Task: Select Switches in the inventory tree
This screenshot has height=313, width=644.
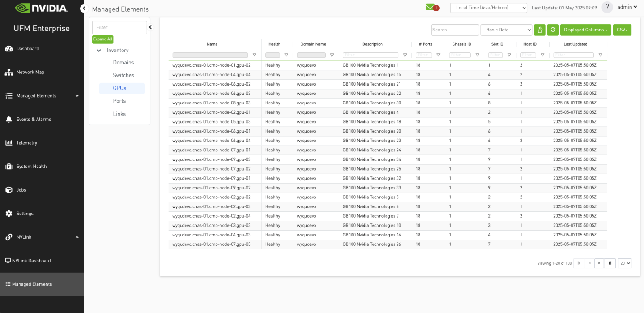Action: (123, 75)
